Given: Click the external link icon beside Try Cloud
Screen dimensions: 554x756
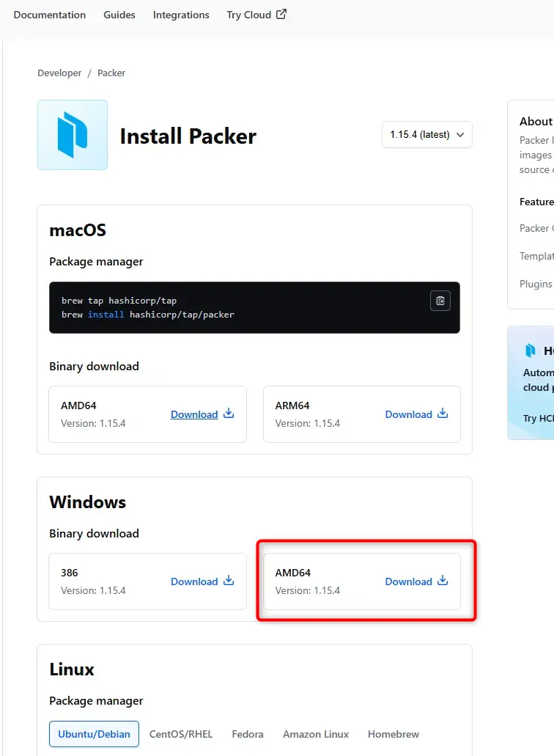Looking at the screenshot, I should [x=281, y=14].
